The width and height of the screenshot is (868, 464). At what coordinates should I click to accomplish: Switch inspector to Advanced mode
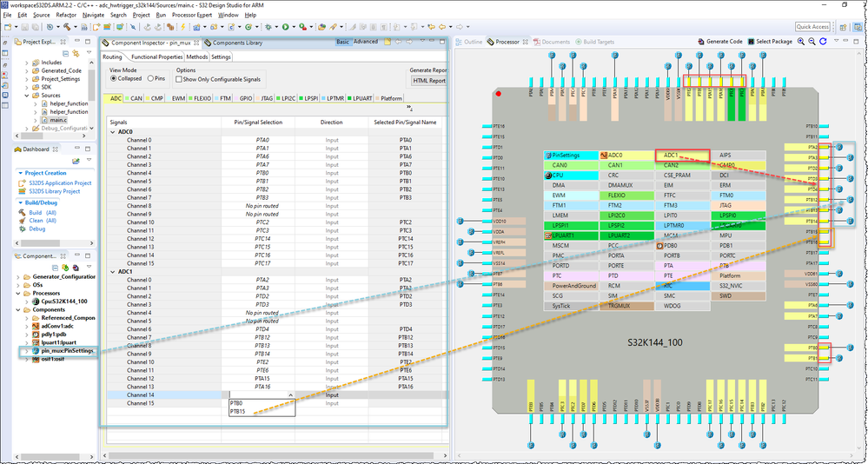click(365, 42)
